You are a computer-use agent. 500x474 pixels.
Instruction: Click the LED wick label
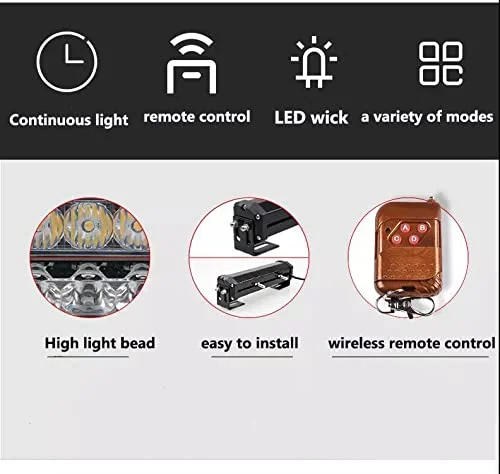311,118
